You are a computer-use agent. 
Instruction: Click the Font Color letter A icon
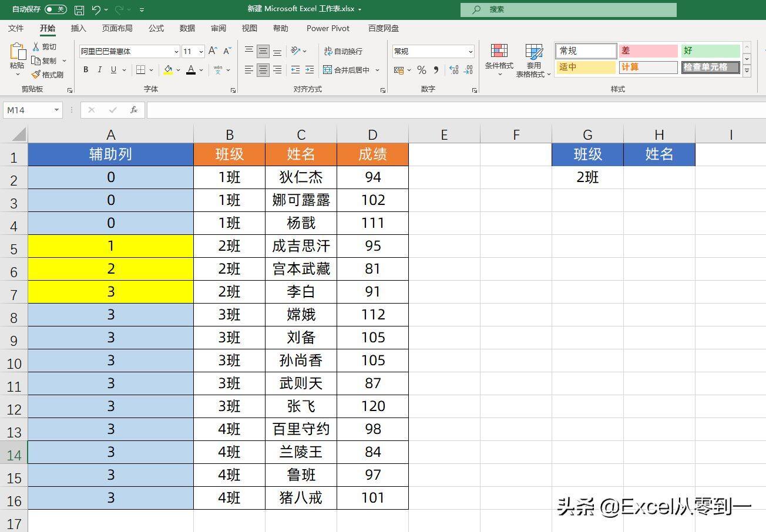pos(191,70)
